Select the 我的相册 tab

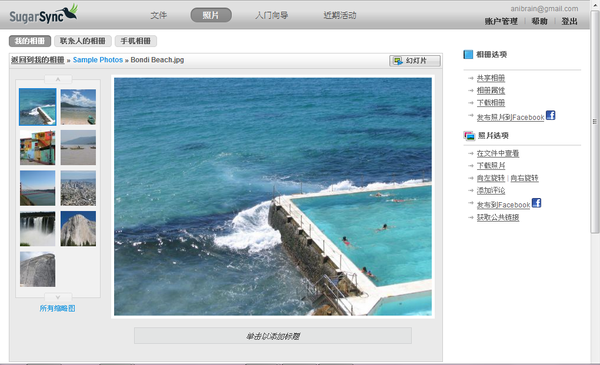(29, 41)
